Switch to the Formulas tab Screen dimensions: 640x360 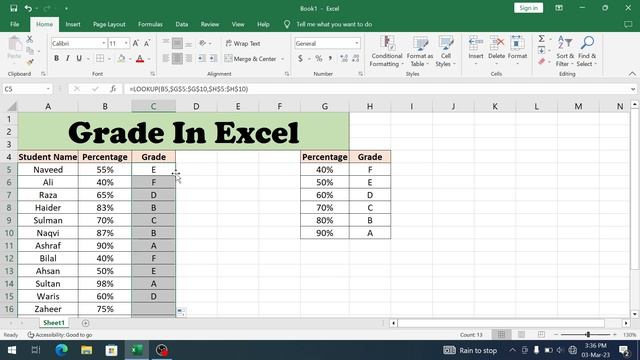click(x=150, y=24)
